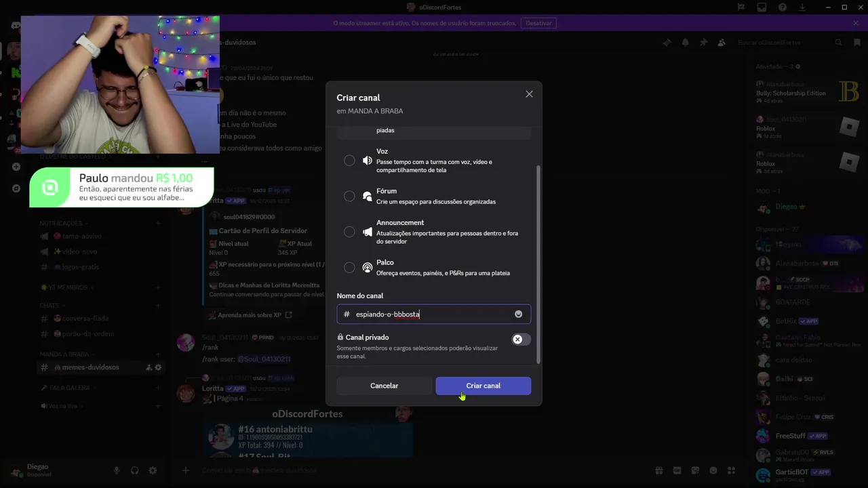
Task: Click the Palco stage icon
Action: point(368,268)
